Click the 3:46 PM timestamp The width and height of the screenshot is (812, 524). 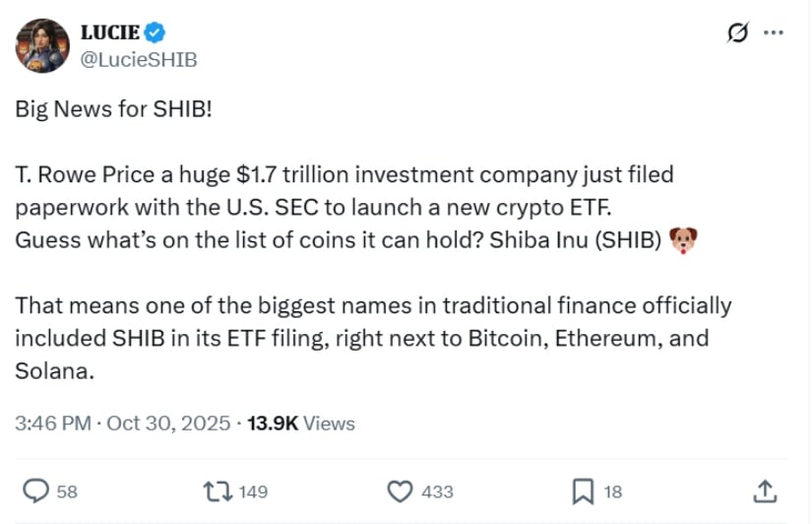click(x=51, y=424)
